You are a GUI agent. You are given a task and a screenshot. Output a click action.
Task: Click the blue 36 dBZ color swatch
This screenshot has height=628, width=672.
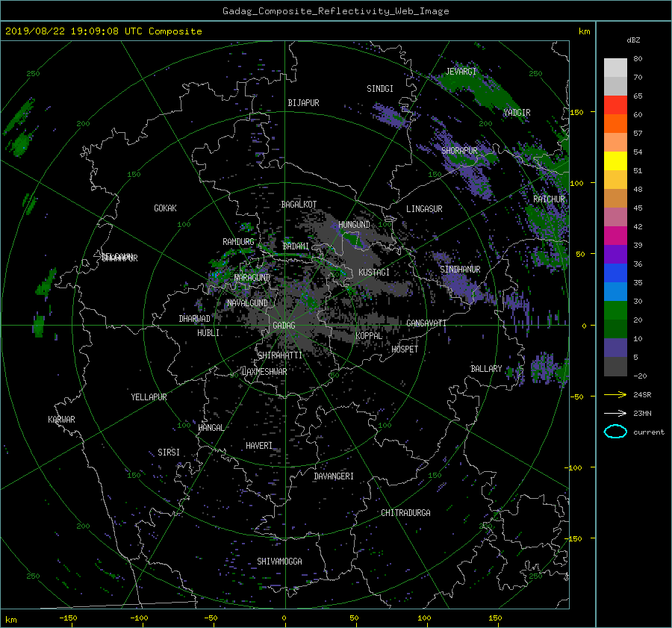click(615, 273)
